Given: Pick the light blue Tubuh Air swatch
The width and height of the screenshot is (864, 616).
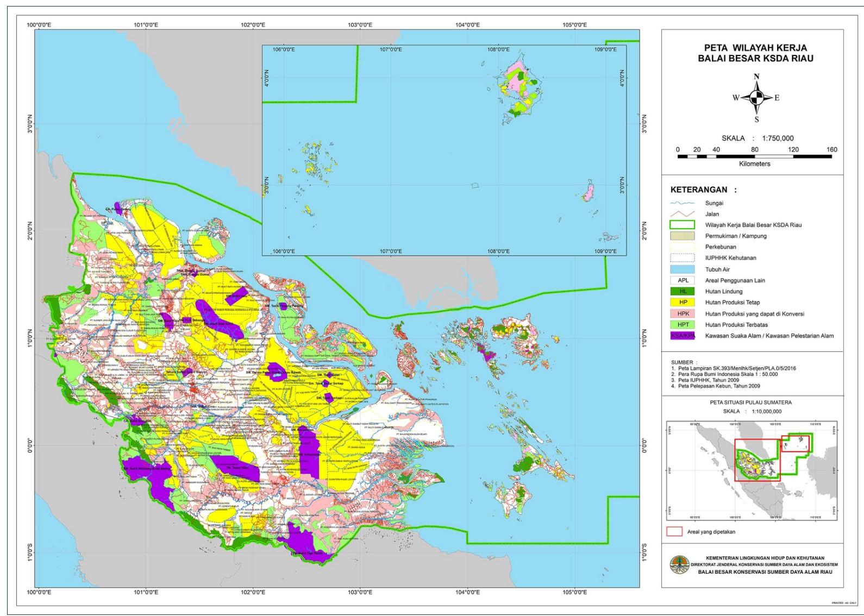Looking at the screenshot, I should tap(683, 269).
